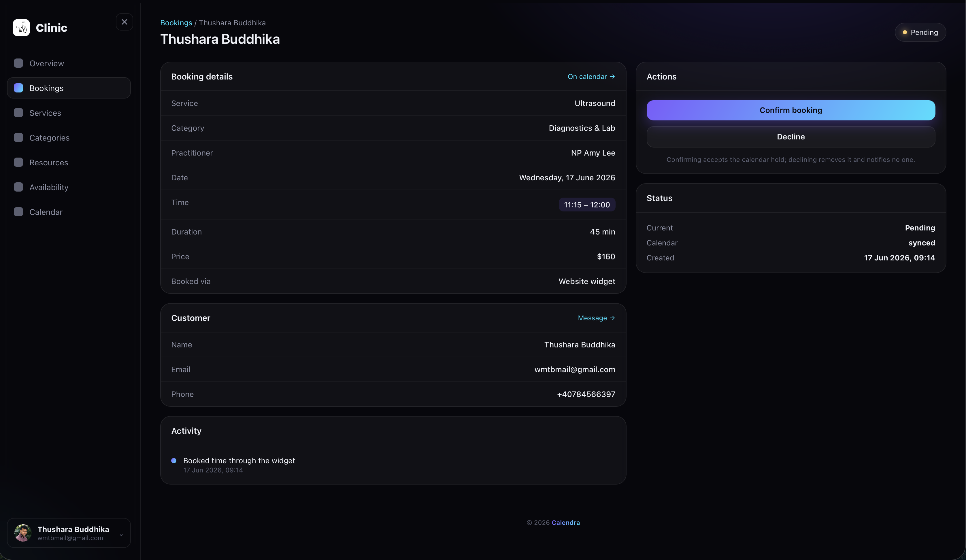This screenshot has height=560, width=966.
Task: Click the phone number +40784566397
Action: pos(586,394)
